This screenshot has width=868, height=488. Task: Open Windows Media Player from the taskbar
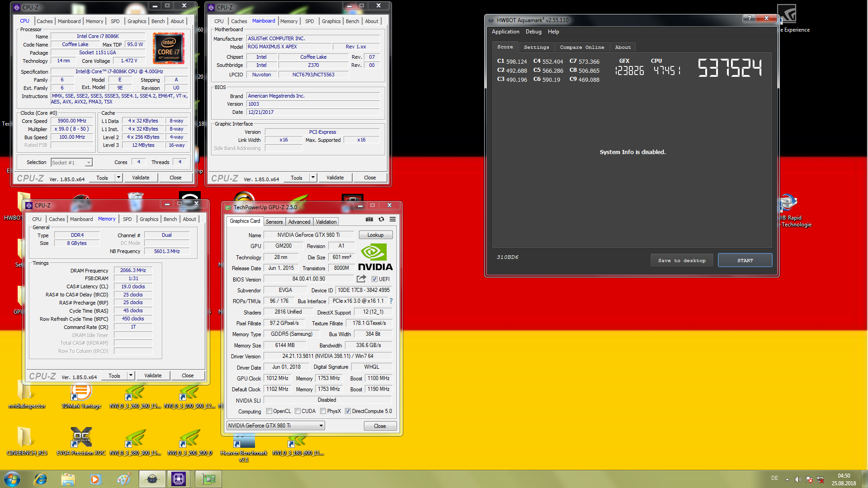(x=95, y=479)
